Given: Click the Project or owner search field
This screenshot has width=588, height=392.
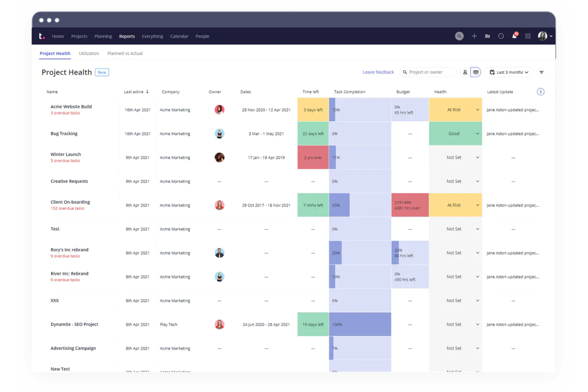Looking at the screenshot, I should pyautogui.click(x=428, y=72).
